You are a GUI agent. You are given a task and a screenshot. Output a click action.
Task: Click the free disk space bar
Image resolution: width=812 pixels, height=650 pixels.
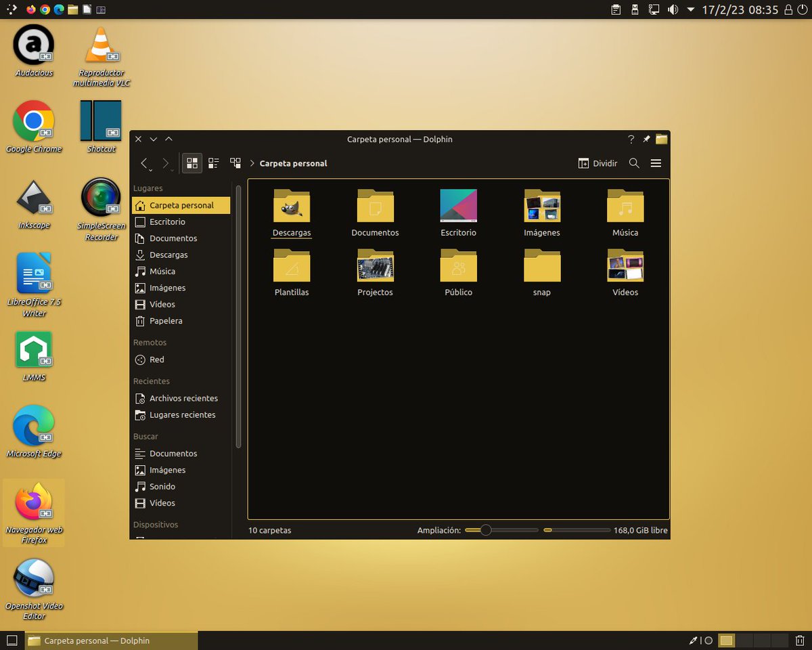click(x=577, y=530)
